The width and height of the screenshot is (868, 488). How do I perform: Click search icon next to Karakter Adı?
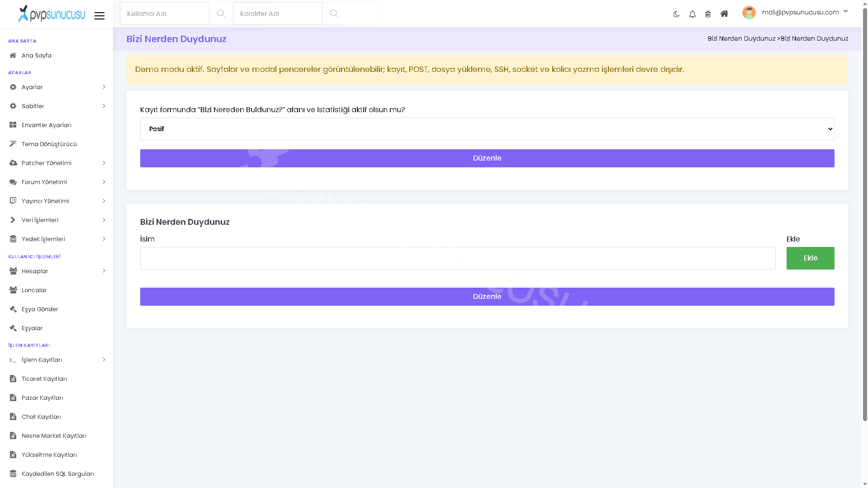(334, 14)
